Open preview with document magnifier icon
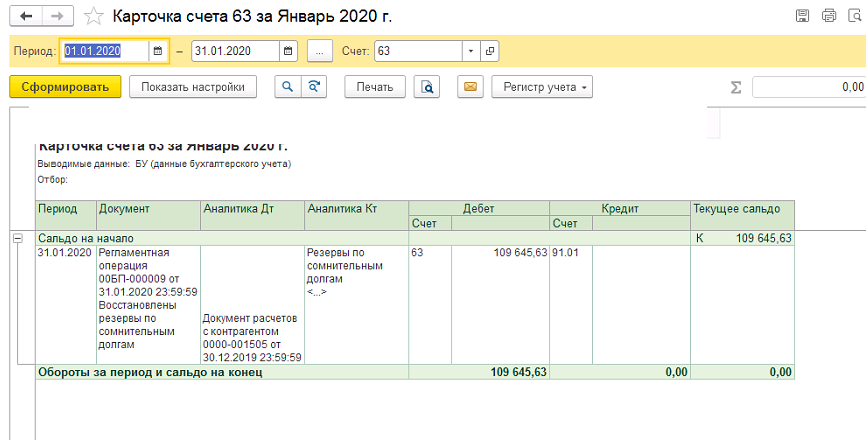Screen dimensions: 866x440 (427, 87)
